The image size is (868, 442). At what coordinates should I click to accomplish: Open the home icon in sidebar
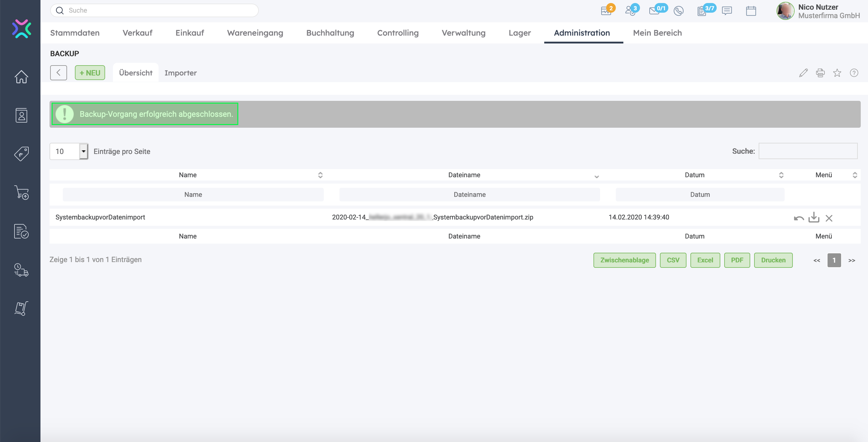click(21, 77)
